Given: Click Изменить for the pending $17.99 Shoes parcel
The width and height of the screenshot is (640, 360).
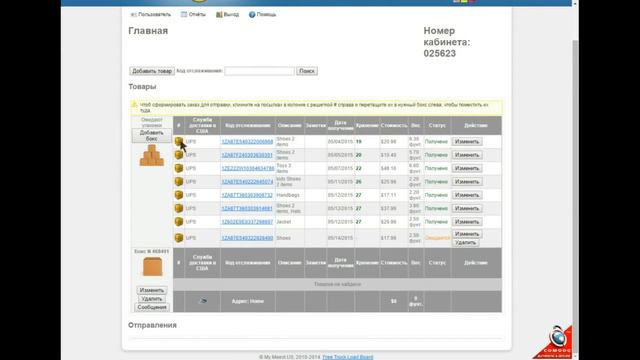Looking at the screenshot, I should click(467, 234).
